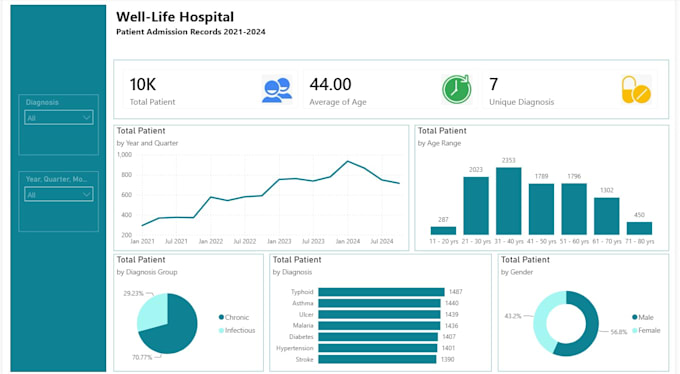Click the 70.77% pie label
Image resolution: width=680 pixels, height=374 pixels.
pyautogui.click(x=142, y=358)
